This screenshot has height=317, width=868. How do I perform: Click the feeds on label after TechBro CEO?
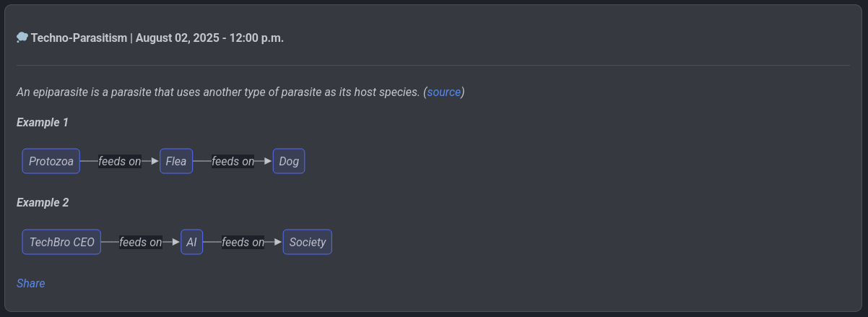(141, 242)
